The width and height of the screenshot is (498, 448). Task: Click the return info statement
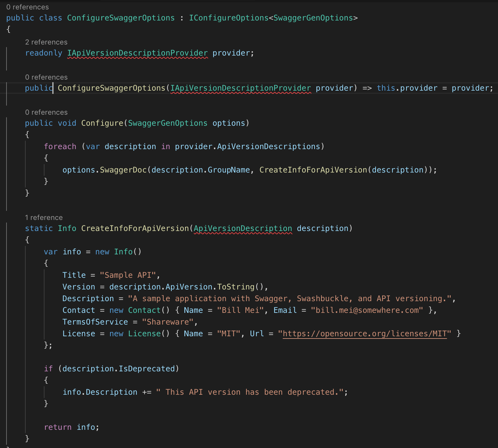pos(71,427)
